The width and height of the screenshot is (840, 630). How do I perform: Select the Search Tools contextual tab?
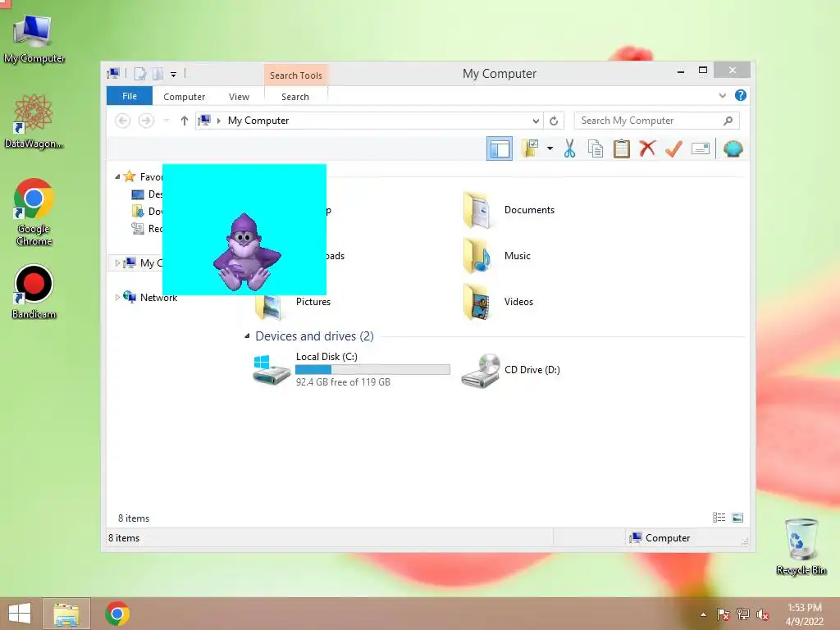pos(295,75)
